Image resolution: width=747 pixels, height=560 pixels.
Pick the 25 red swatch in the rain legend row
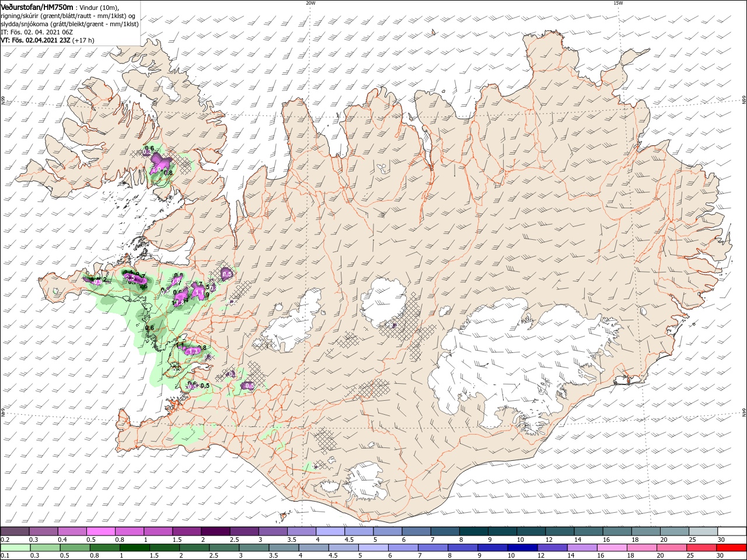tap(702, 548)
